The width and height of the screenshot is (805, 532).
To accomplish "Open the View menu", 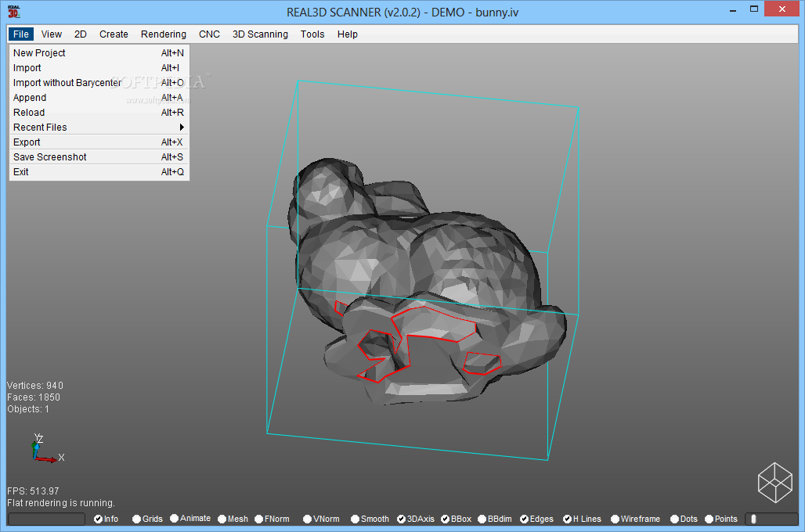I will [x=52, y=34].
